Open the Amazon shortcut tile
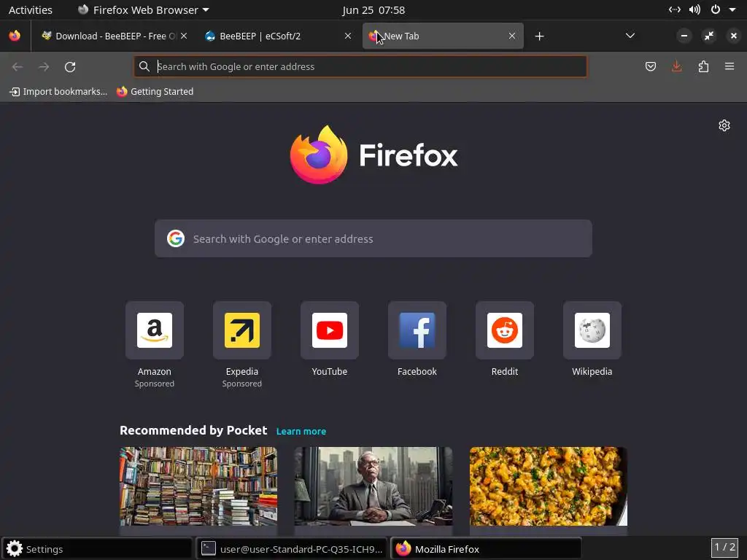Viewport: 747px width, 560px height. [x=155, y=330]
